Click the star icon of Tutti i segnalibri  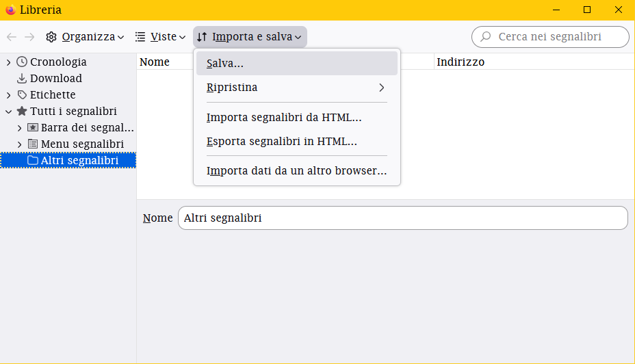click(22, 111)
